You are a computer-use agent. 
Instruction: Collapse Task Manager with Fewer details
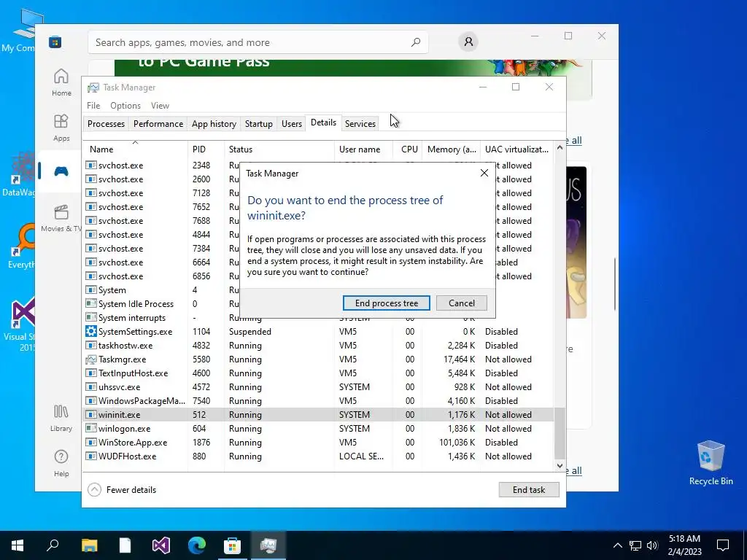(x=123, y=489)
